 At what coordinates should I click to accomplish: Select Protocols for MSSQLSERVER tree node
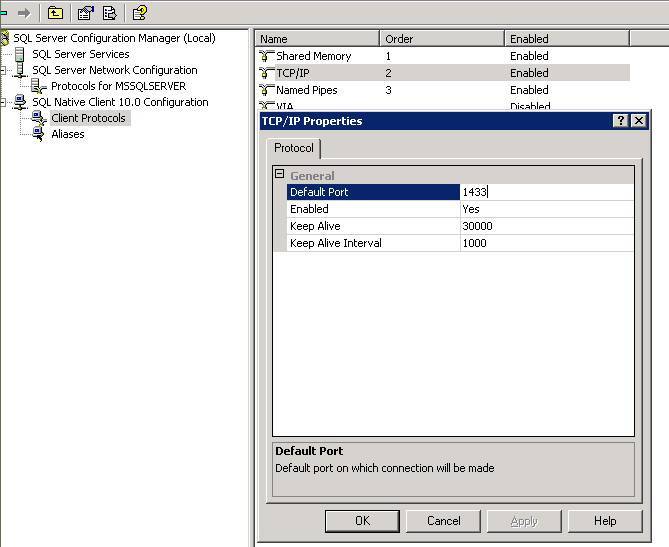coord(118,86)
